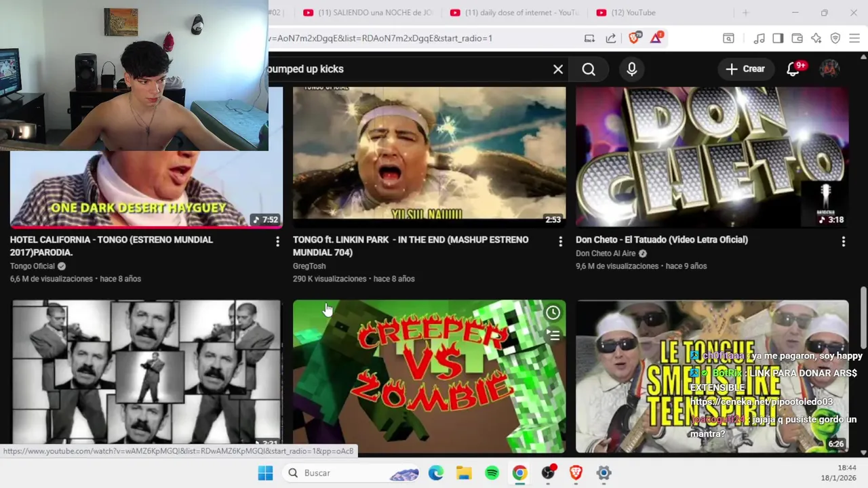Image resolution: width=868 pixels, height=488 pixels.
Task: Visit the GregTosh channel link
Action: (309, 266)
